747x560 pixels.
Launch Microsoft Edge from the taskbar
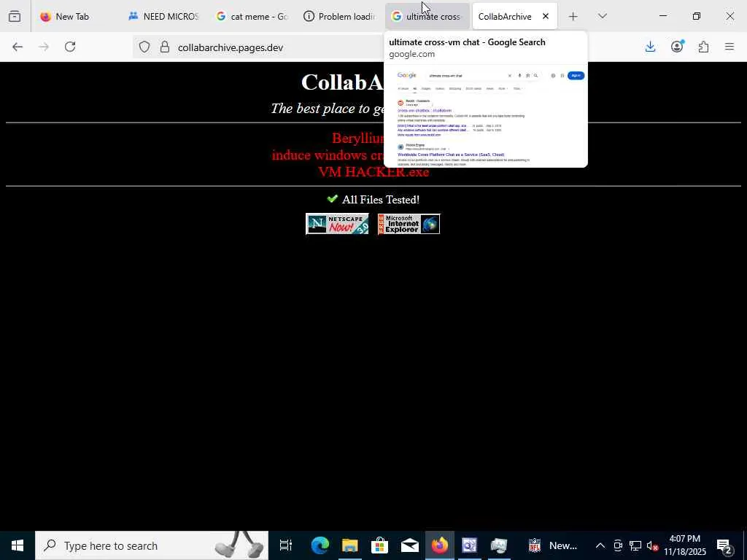point(320,545)
